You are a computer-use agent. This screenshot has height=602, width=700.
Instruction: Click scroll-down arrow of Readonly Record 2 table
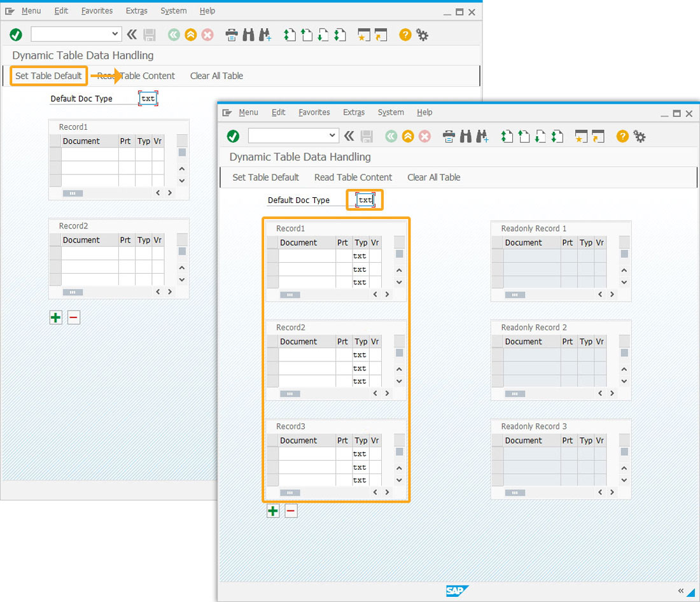coord(624,381)
